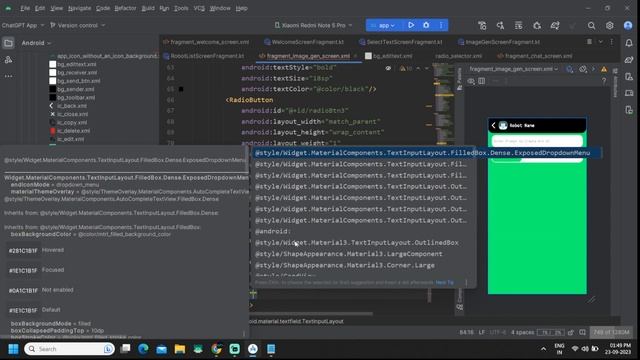Screen dimensions: 640x360
Task: Go to next highlighted problem arrow
Action: coord(427,68)
